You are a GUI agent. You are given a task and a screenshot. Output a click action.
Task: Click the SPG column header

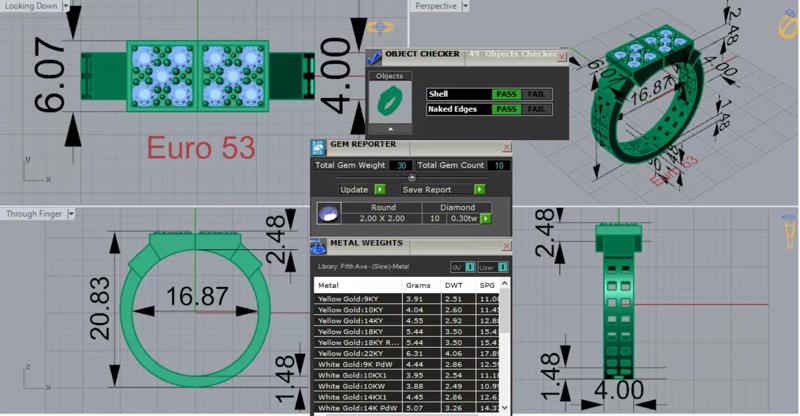tap(488, 285)
